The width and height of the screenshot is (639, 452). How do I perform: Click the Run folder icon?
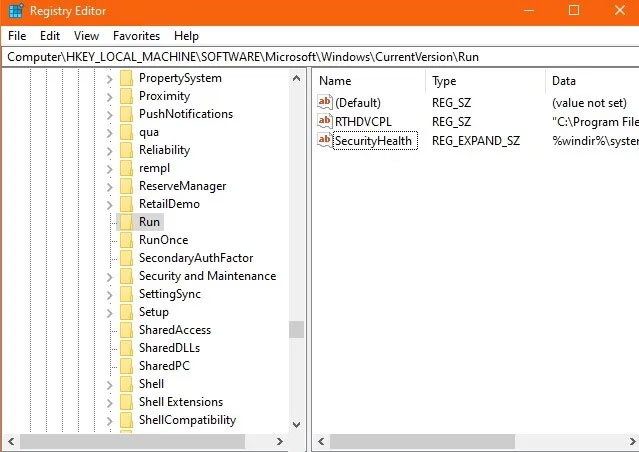126,222
